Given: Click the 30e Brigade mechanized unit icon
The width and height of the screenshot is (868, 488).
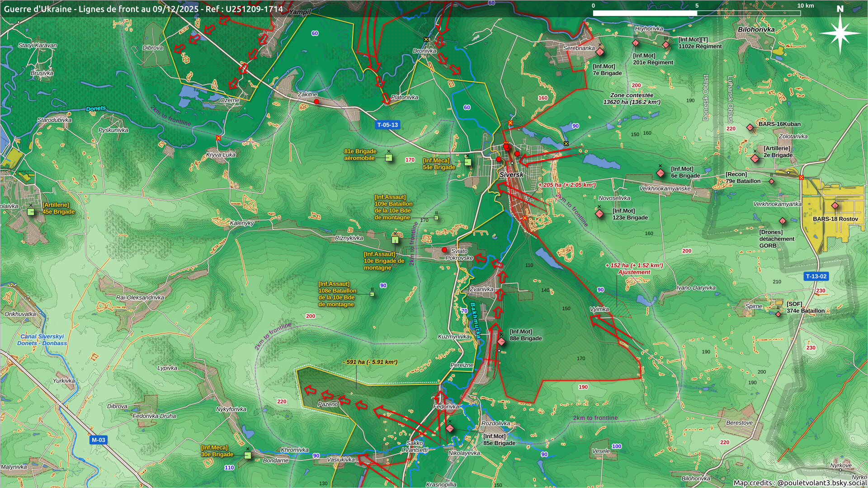Looking at the screenshot, I should click(x=247, y=455).
